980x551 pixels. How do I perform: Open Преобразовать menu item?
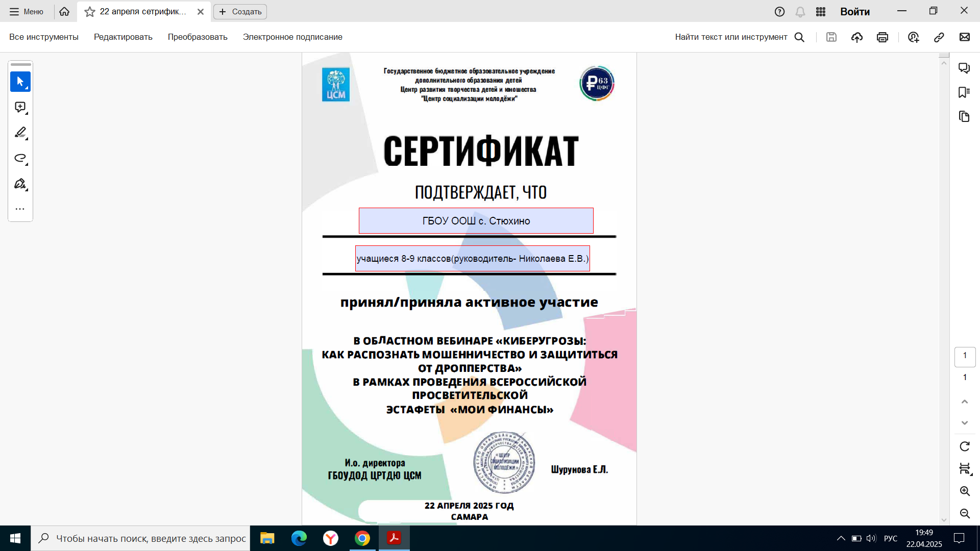click(x=198, y=37)
